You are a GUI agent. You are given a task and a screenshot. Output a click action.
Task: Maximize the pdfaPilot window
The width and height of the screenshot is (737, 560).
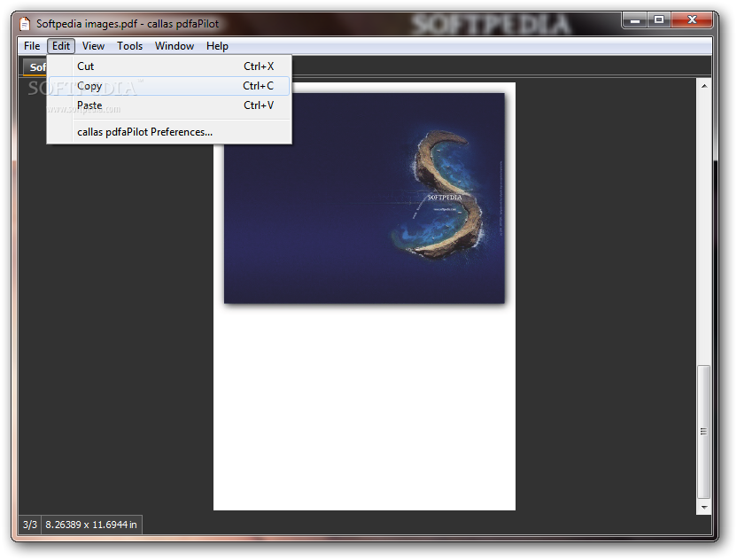659,20
